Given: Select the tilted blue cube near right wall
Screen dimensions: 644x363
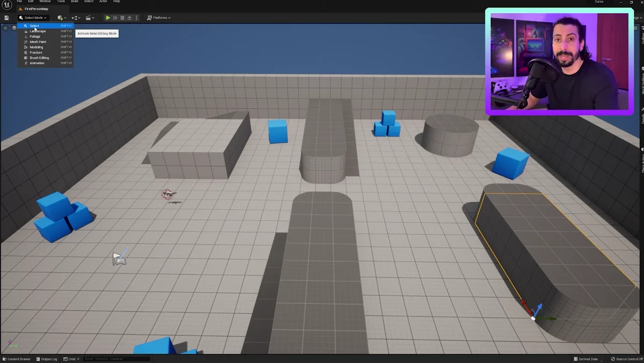Looking at the screenshot, I should (x=511, y=163).
